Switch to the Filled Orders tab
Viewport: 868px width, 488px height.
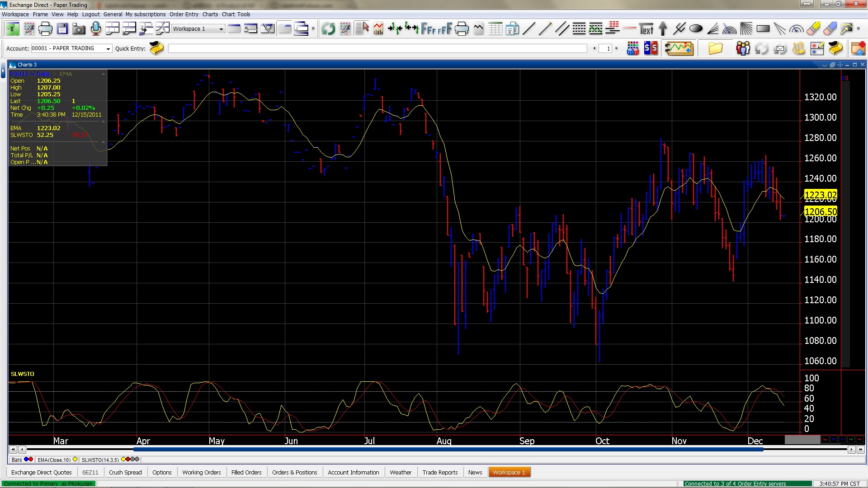pos(246,472)
